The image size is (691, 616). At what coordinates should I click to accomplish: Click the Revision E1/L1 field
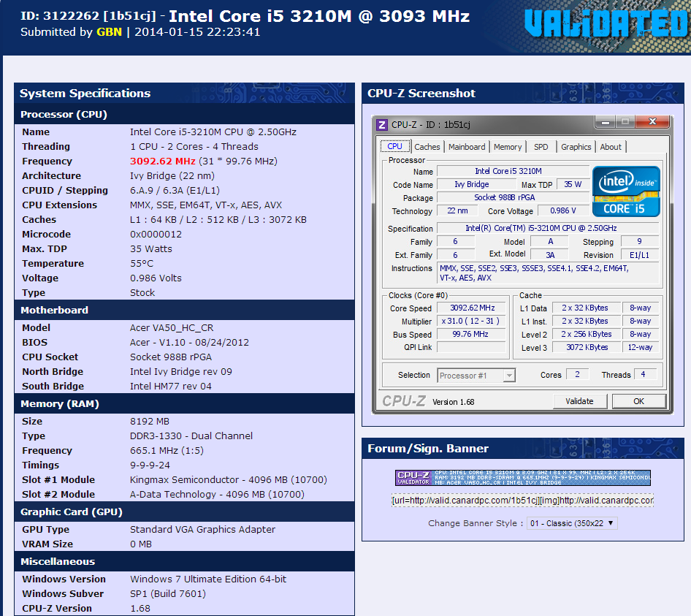point(639,255)
